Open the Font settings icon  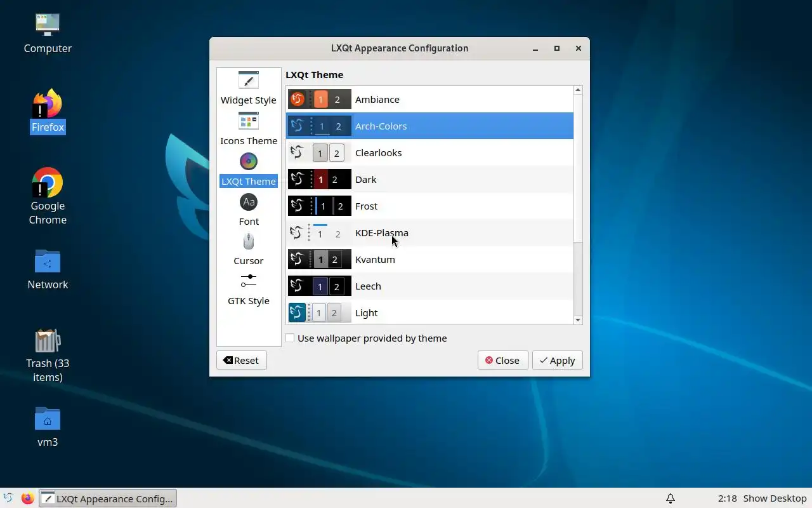(249, 202)
